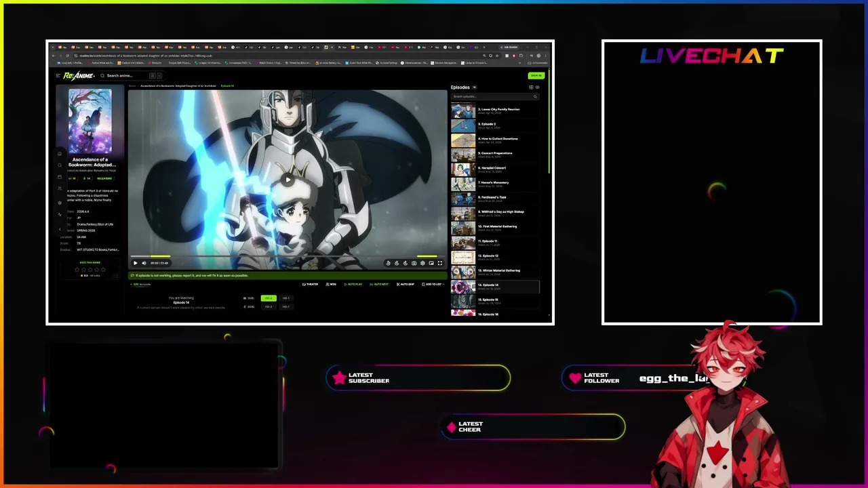The width and height of the screenshot is (868, 488).
Task: Open episode 10 First Material Gathering
Action: (x=495, y=228)
